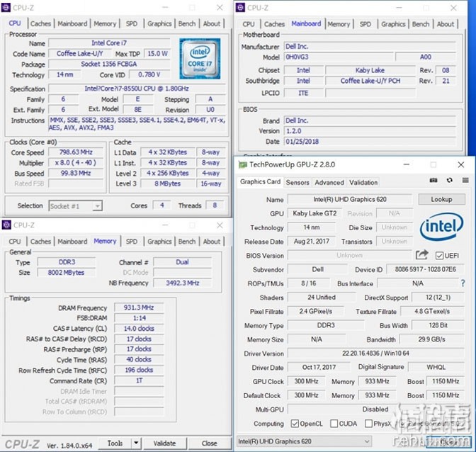The width and height of the screenshot is (476, 452).
Task: Open Graphics tab in the CPU-Z Motherboard window
Action: [x=393, y=24]
